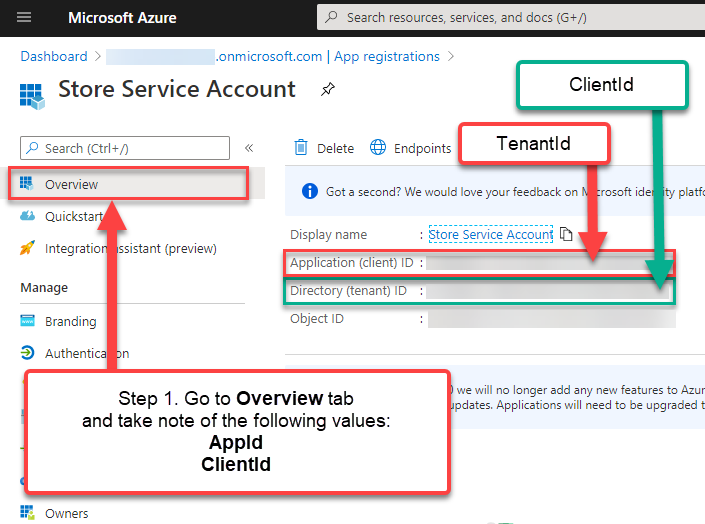Click the Delete toolbar button
Viewport: 705px width, 524px height.
(x=324, y=148)
